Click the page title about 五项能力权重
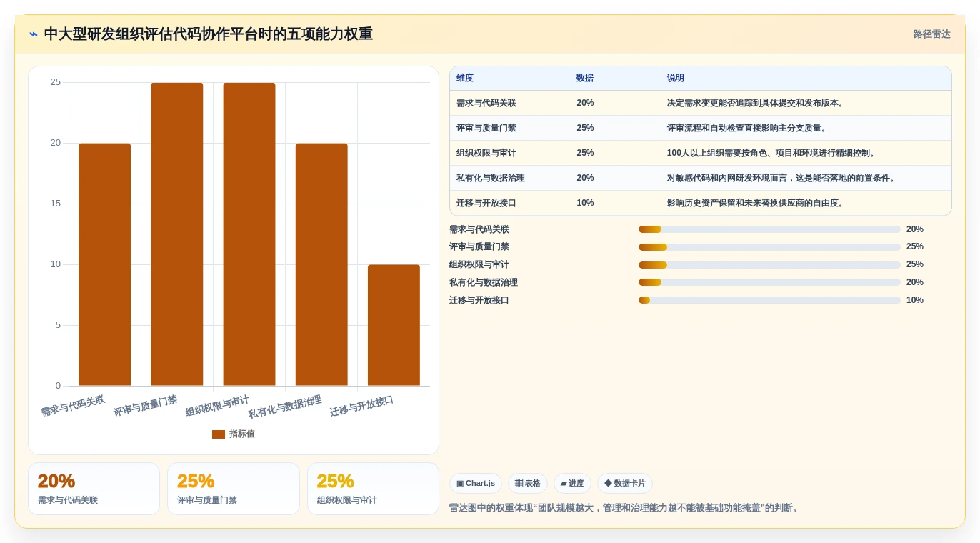 [x=209, y=34]
